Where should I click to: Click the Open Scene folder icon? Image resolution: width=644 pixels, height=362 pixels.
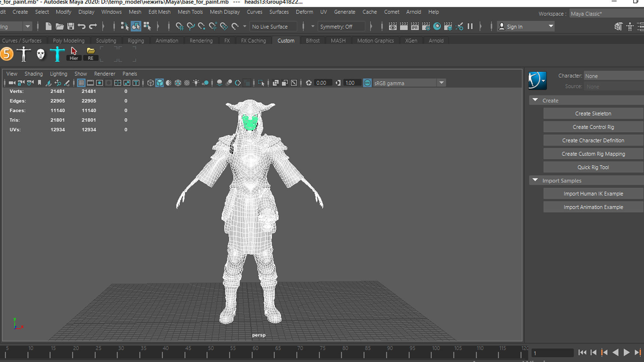pos(59,26)
